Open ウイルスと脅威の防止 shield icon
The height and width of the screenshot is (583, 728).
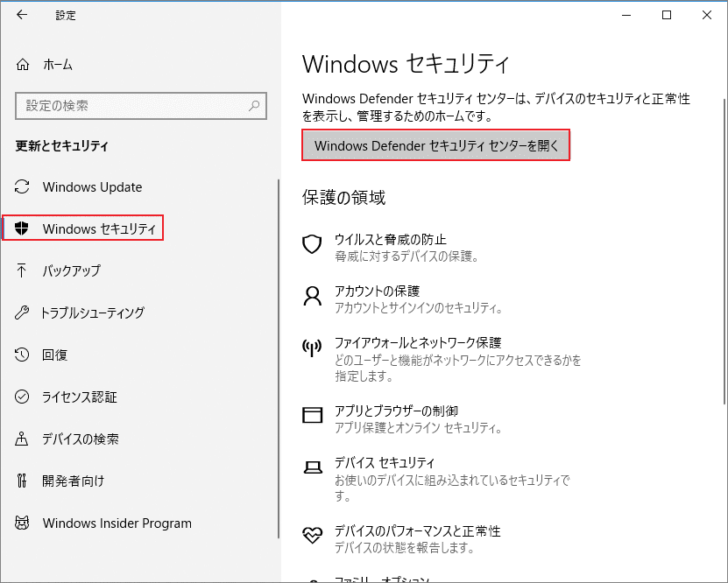pos(312,244)
